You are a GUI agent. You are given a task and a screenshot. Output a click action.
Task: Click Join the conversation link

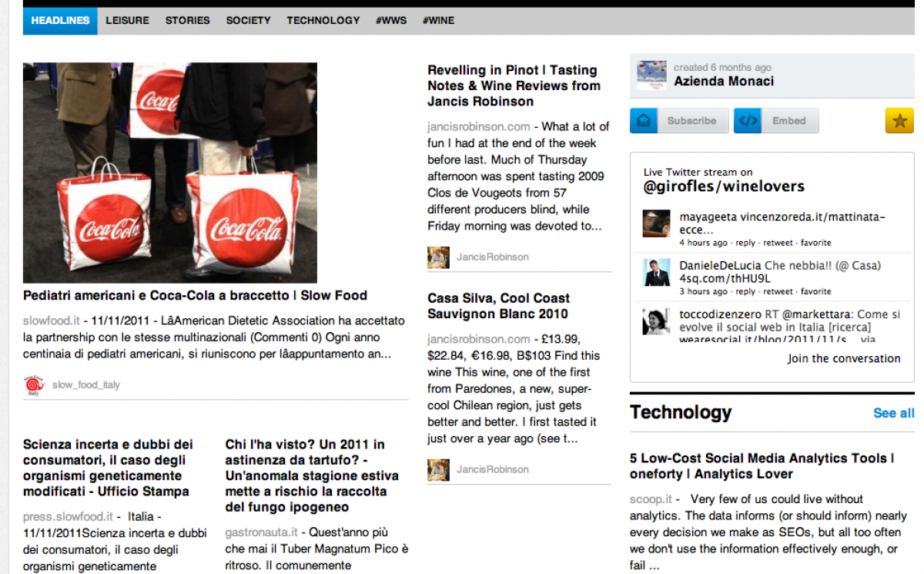coord(844,358)
